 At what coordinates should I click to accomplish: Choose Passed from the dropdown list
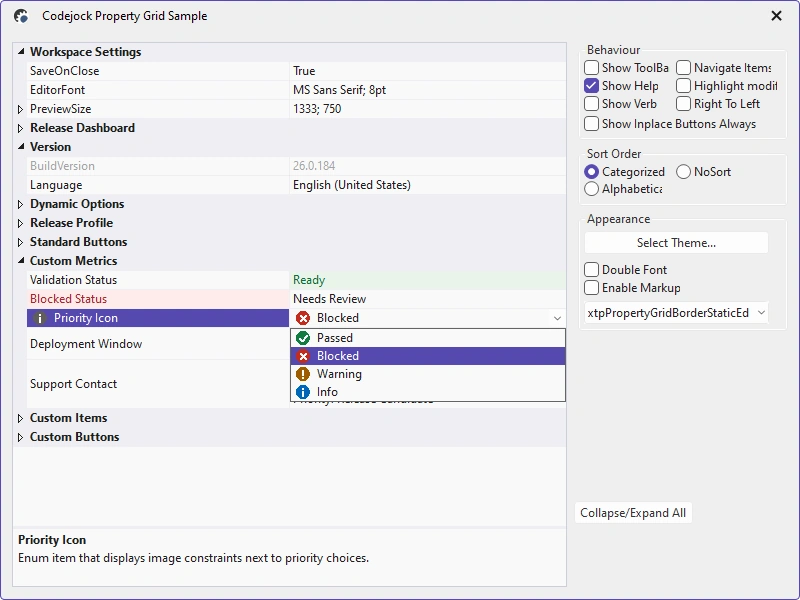428,338
